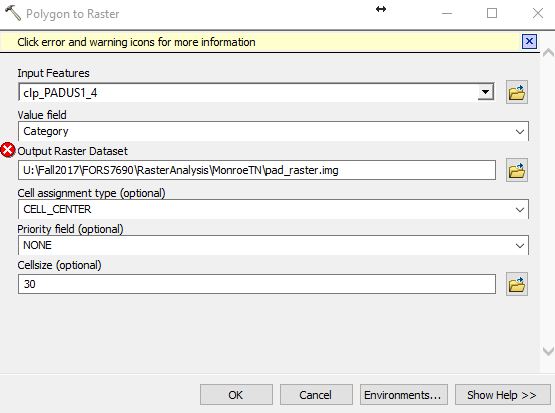Click the scrollbar down arrow
The image size is (555, 413).
coord(548,351)
